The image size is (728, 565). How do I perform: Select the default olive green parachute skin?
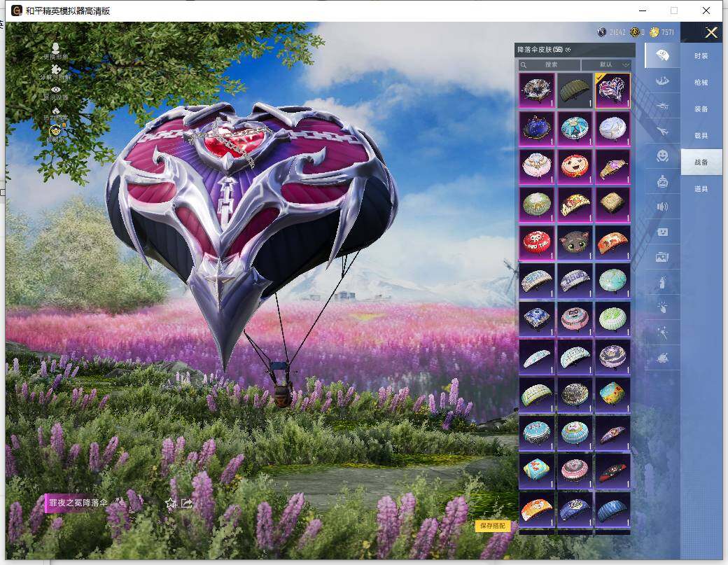pos(575,90)
